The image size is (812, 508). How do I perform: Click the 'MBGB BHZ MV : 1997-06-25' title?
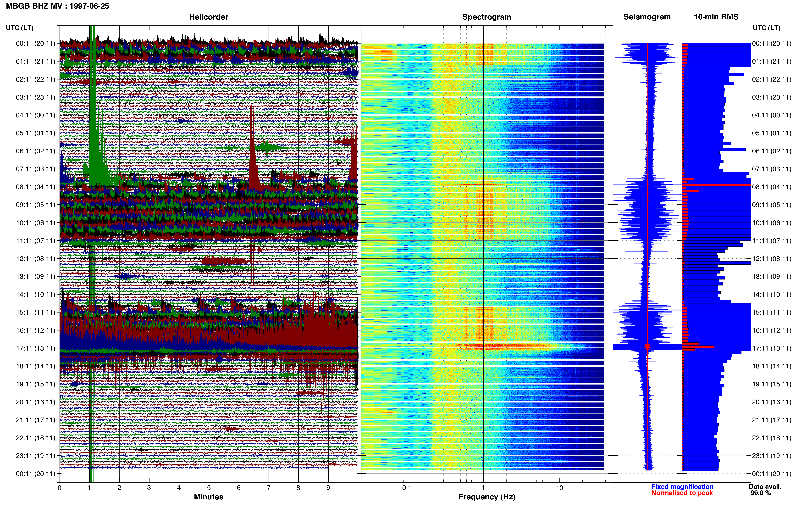click(x=57, y=6)
